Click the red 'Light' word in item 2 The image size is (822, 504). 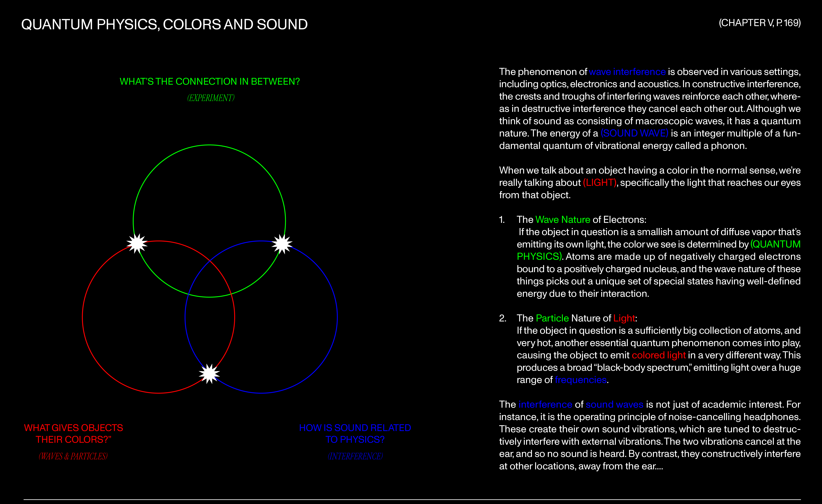tap(624, 318)
